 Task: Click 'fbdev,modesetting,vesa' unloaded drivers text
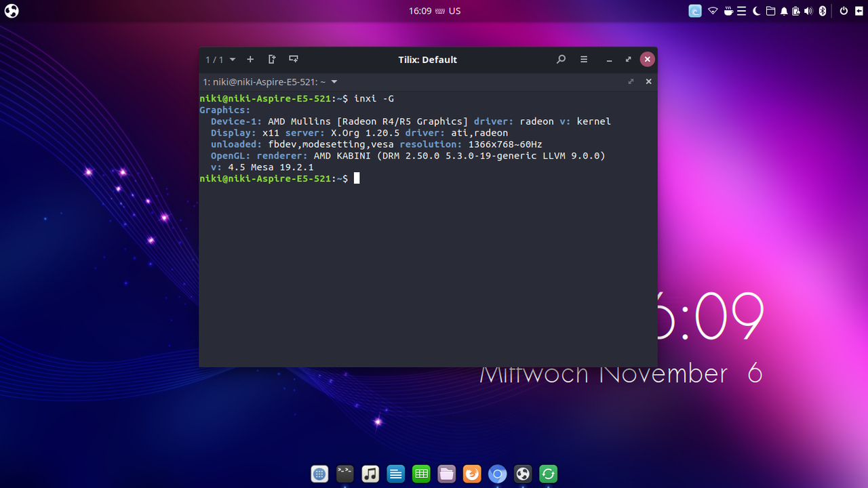coord(331,144)
